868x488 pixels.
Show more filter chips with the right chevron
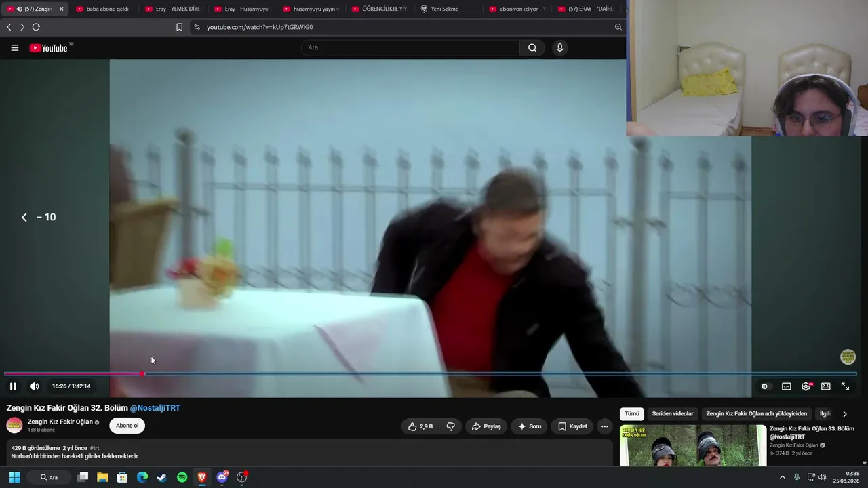click(845, 414)
